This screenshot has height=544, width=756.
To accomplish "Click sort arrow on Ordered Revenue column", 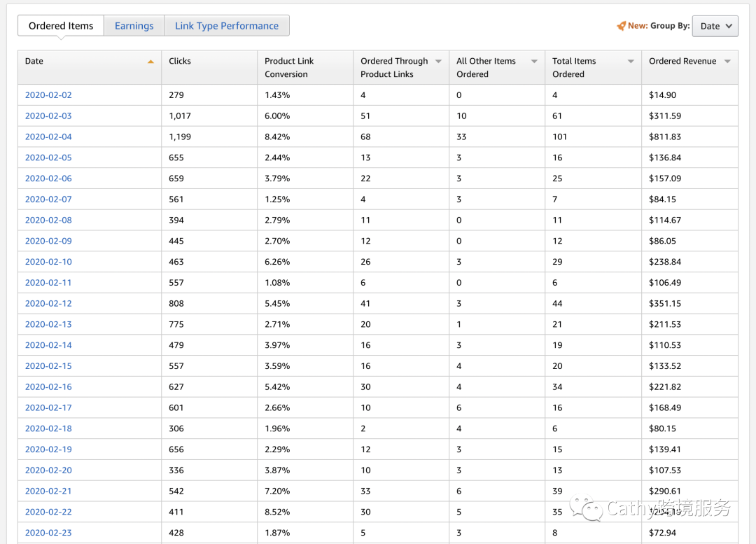I will [x=727, y=62].
